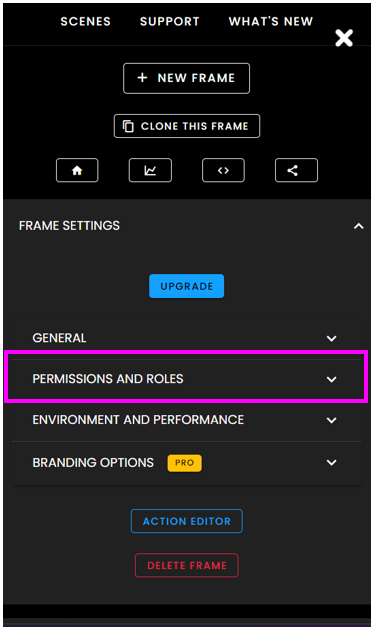Viewport: 375px width, 631px height.
Task: Open the Scenes tab
Action: 85,21
